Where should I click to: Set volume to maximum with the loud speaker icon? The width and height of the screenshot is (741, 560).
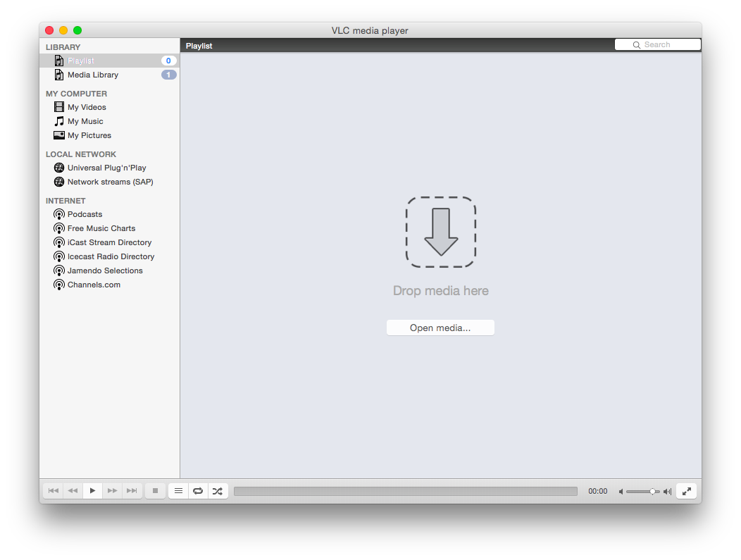[x=667, y=492]
